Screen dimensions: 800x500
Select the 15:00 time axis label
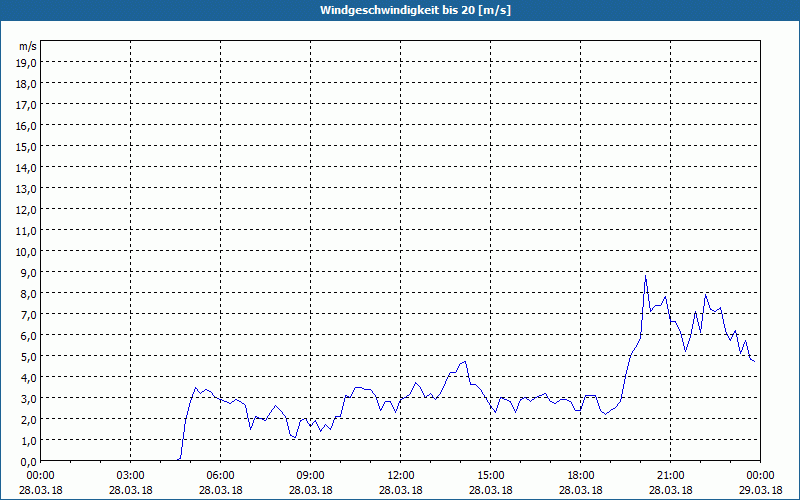(x=491, y=476)
